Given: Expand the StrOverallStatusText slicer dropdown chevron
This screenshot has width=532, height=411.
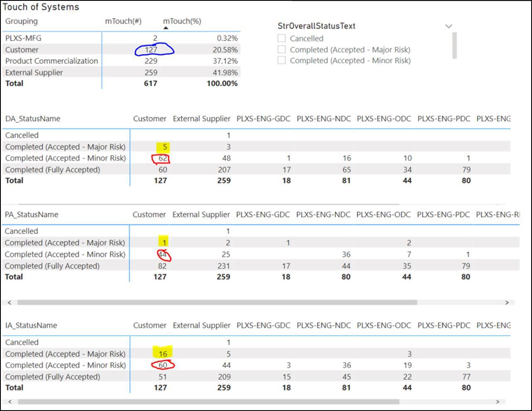Looking at the screenshot, I should [448, 26].
